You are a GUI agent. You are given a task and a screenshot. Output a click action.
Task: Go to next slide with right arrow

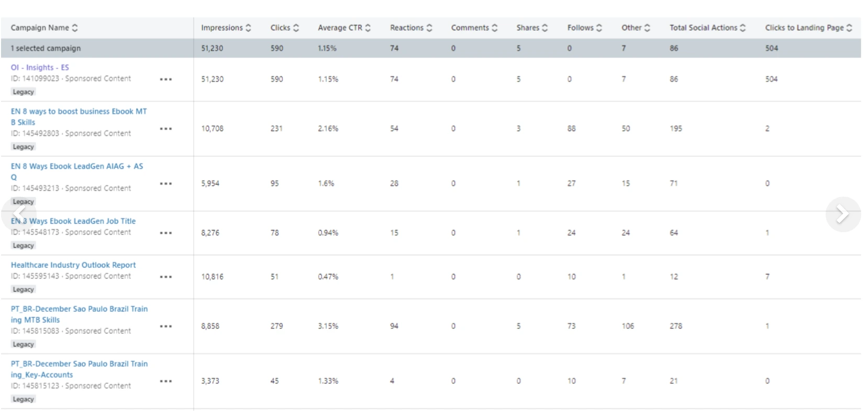(842, 214)
